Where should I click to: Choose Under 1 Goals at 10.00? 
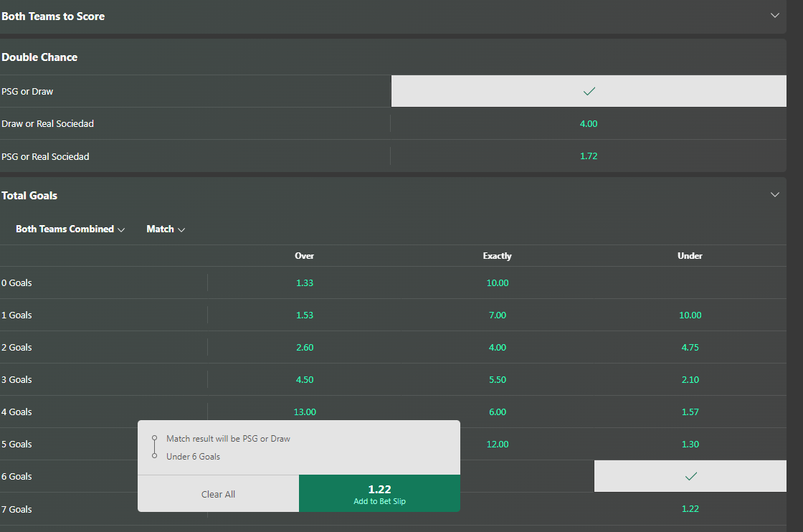(690, 315)
